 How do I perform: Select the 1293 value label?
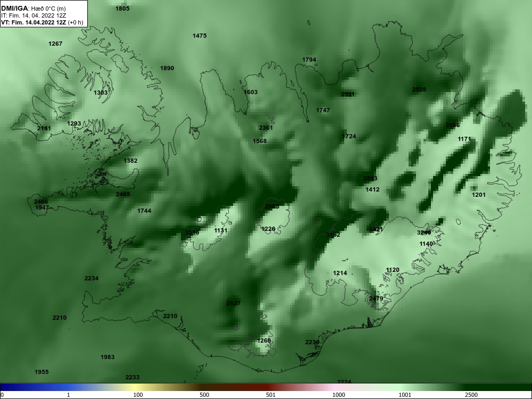tap(74, 123)
